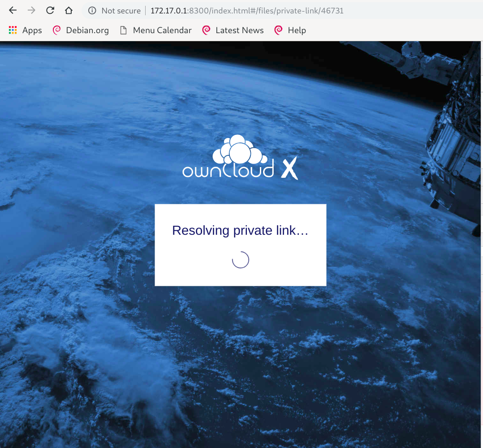Reload the current page
The image size is (483, 448).
click(50, 10)
